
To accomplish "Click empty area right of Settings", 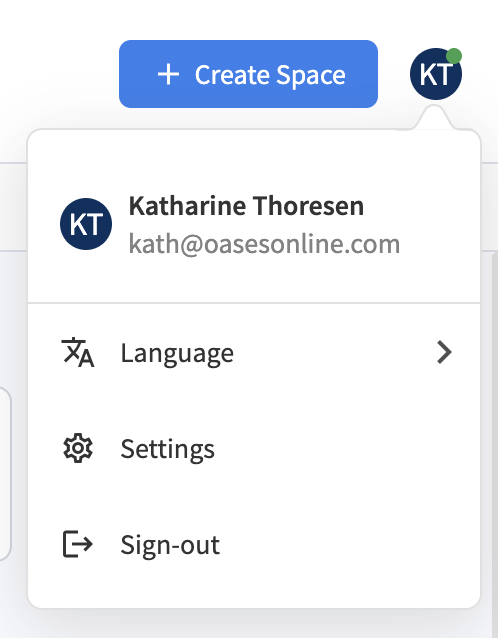I will point(346,448).
